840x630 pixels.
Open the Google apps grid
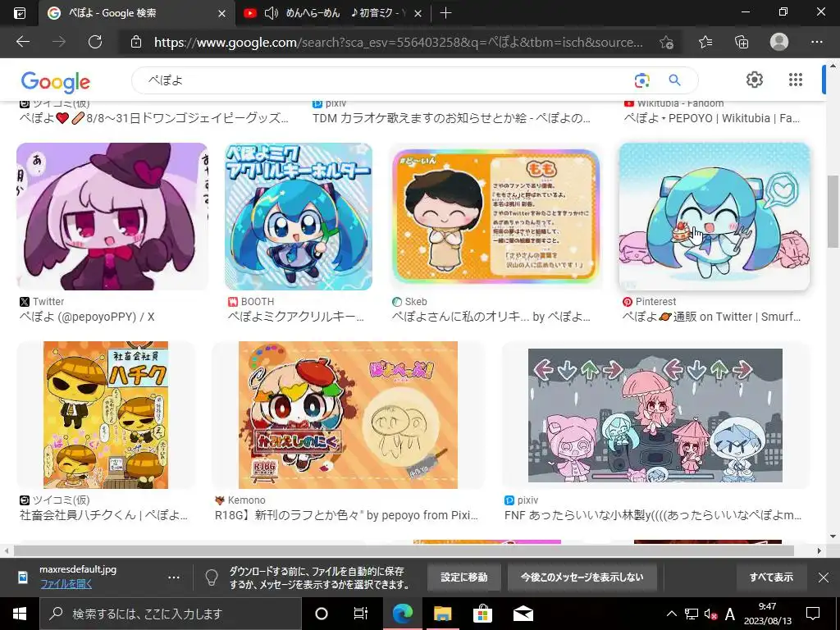pyautogui.click(x=796, y=80)
